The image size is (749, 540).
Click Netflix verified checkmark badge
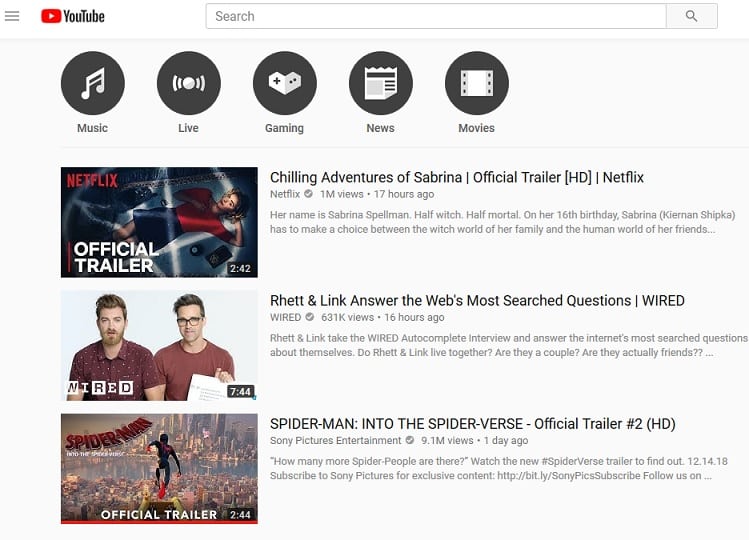point(309,194)
